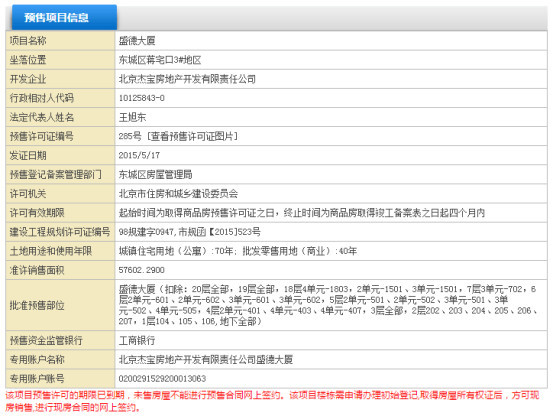Click the red expiry notice text
Screen dimensions: 554x416
tap(272, 401)
